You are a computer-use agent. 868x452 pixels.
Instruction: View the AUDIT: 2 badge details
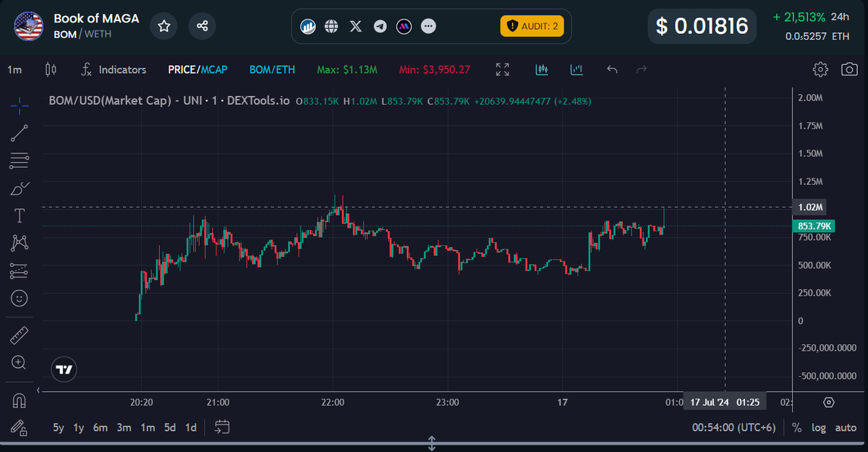tap(532, 26)
